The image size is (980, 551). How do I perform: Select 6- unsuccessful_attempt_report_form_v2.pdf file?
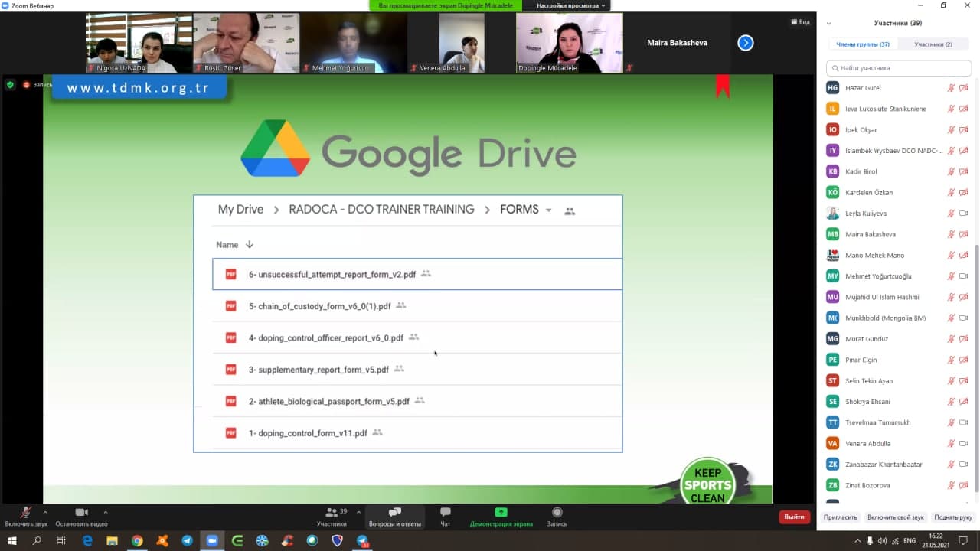(x=417, y=274)
